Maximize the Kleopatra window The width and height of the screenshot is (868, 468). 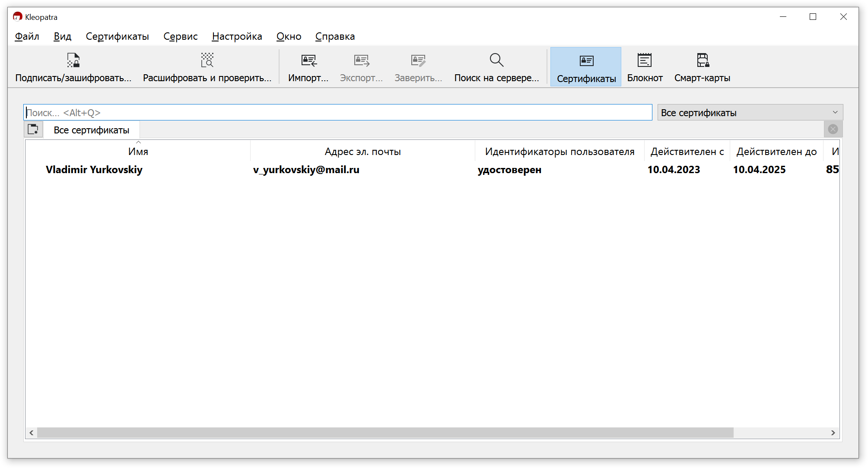pos(813,17)
